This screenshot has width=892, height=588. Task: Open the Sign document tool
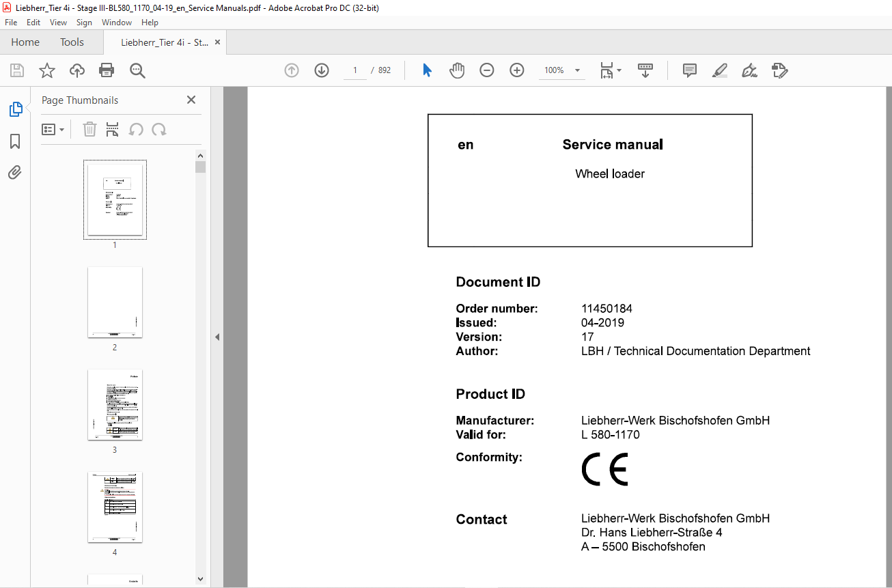749,70
